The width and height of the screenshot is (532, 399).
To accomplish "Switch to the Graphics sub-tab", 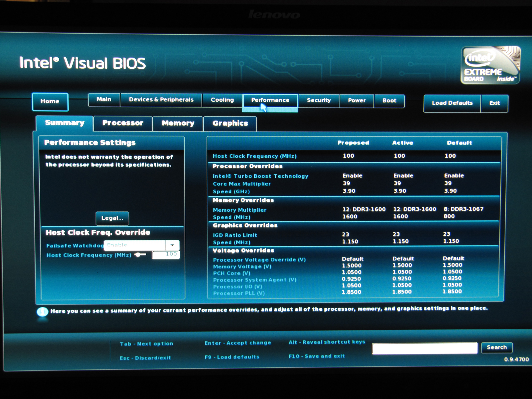I will (x=230, y=124).
